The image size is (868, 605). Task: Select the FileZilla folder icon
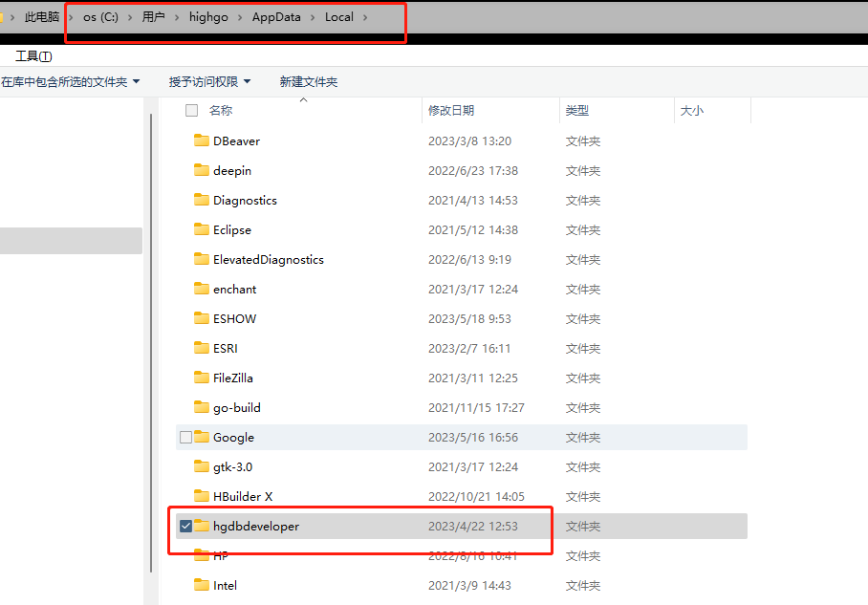202,378
